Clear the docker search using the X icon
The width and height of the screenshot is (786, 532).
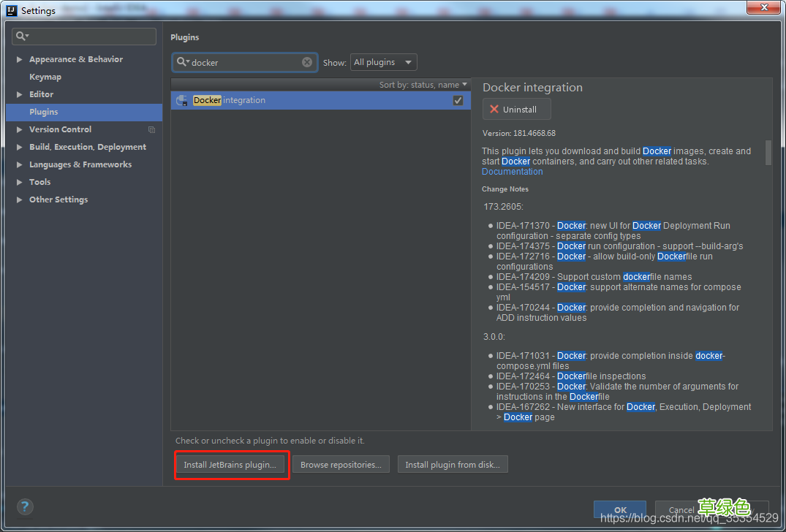pyautogui.click(x=306, y=62)
